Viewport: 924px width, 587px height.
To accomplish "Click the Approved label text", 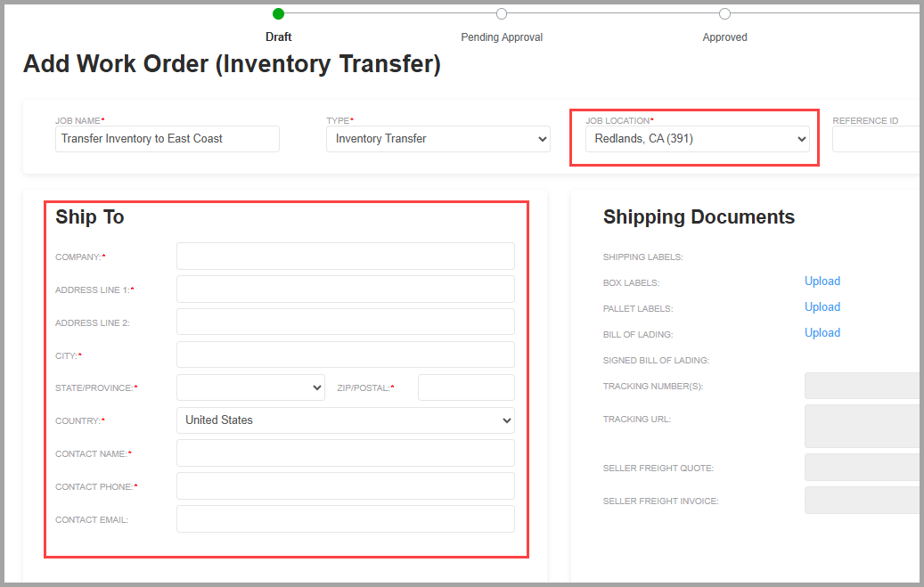I will pos(724,37).
